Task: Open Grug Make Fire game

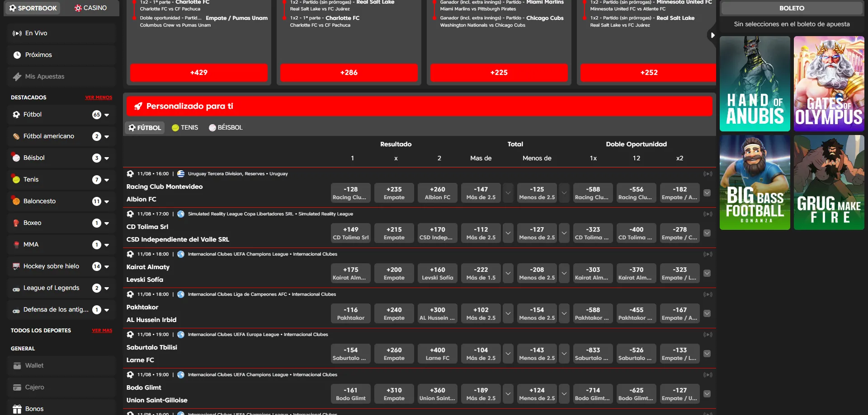Action: point(829,182)
